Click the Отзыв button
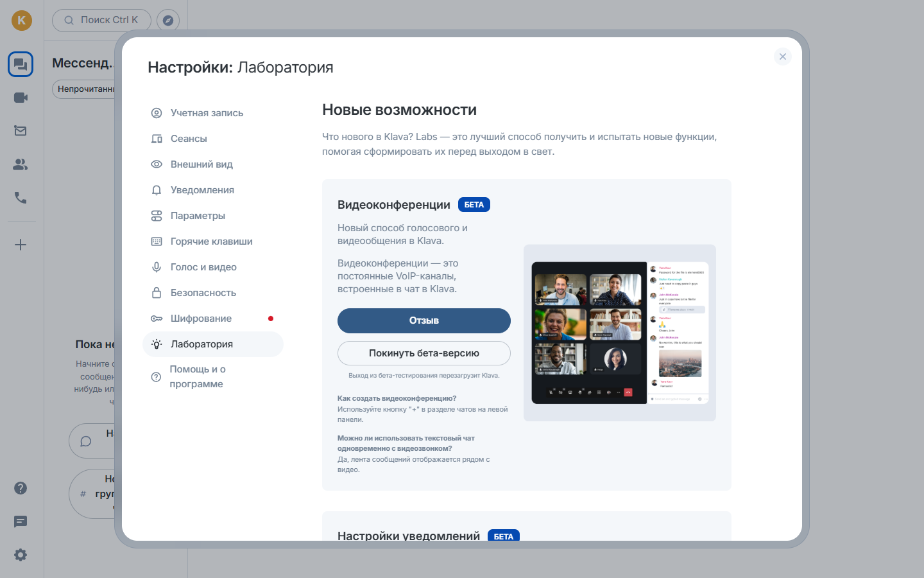The height and width of the screenshot is (578, 924). 424,320
